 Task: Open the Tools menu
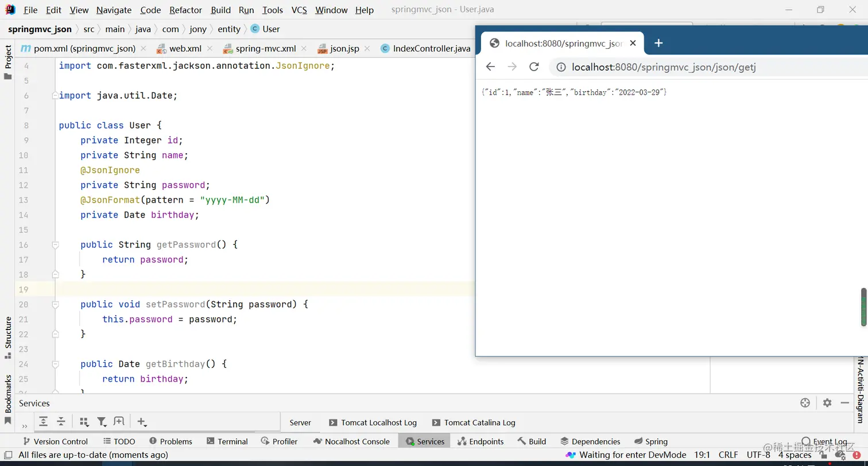tap(273, 10)
